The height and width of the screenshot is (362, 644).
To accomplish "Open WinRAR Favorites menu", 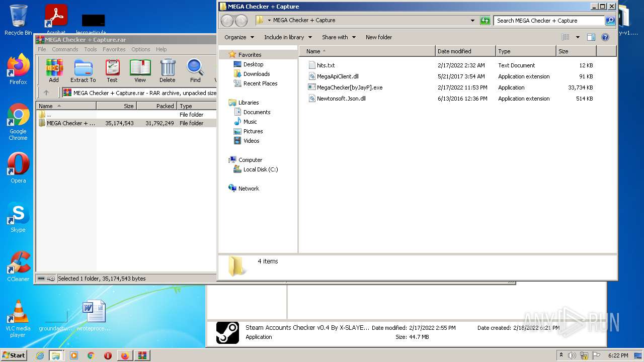I will [x=114, y=49].
